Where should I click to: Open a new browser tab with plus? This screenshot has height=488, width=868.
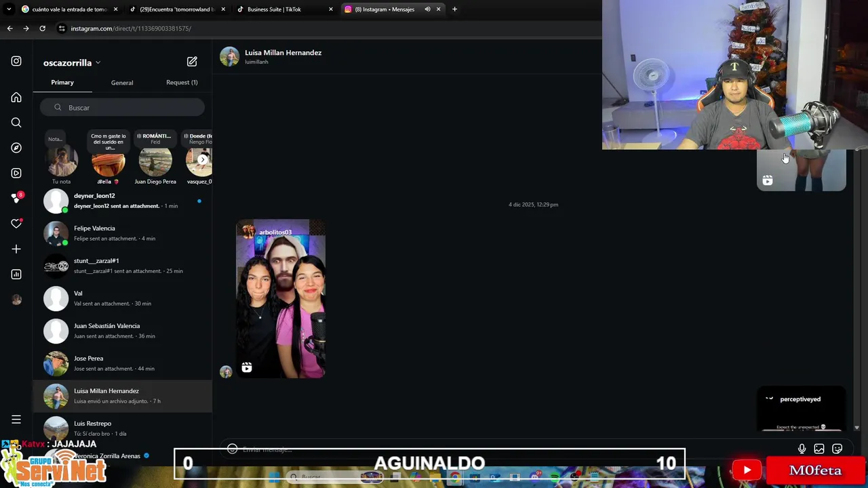[454, 9]
